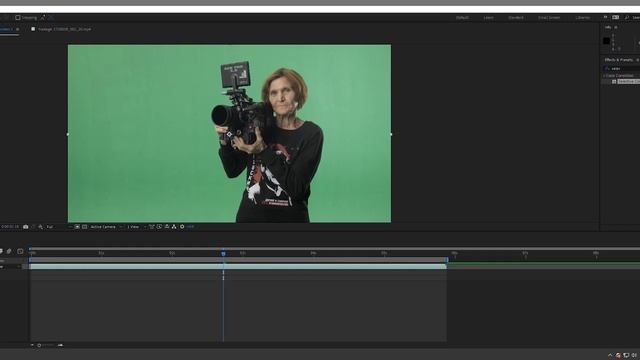The image size is (640, 360).
Task: Open the Info panel menu icon
Action: [x=616, y=27]
